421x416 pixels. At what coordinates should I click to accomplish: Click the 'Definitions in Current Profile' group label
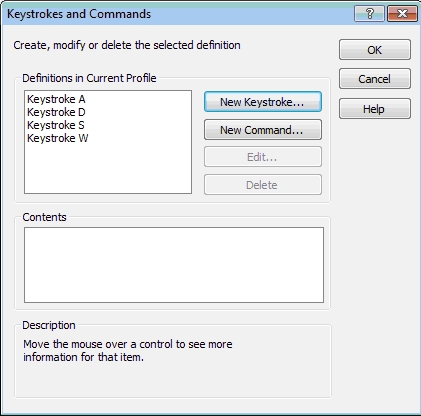point(89,78)
